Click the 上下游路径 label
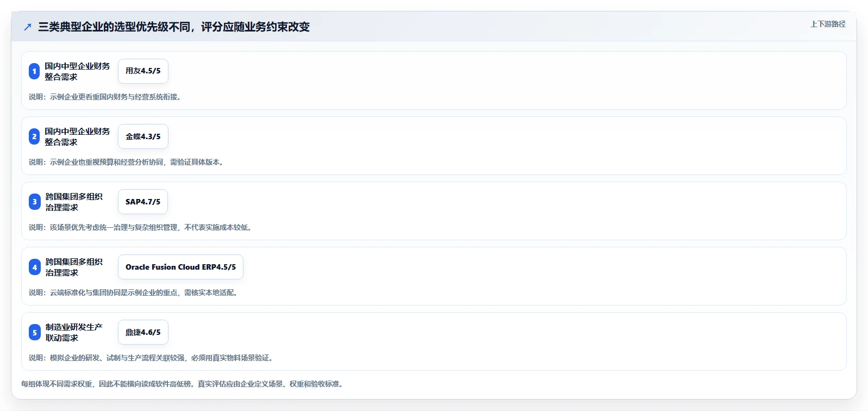 pyautogui.click(x=828, y=24)
